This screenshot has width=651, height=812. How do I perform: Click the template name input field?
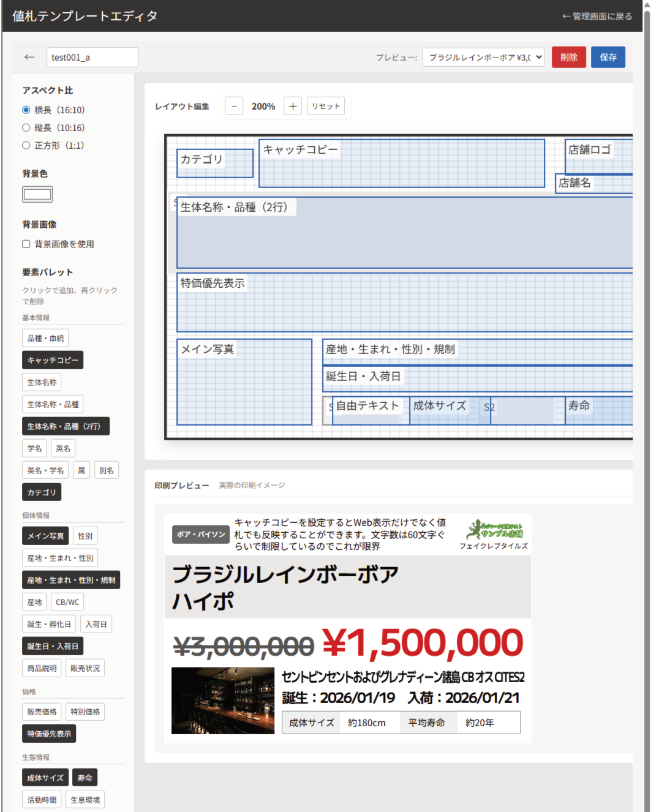click(92, 57)
